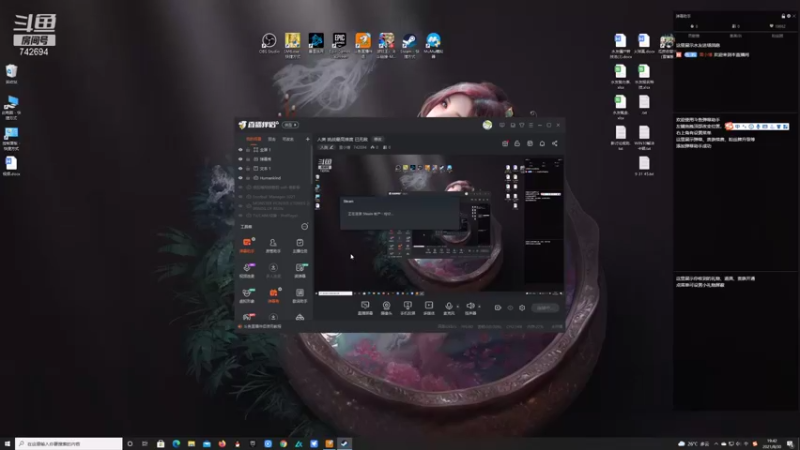Click the record camcorder icon near the start button
The width and height of the screenshot is (800, 450).
[497, 308]
